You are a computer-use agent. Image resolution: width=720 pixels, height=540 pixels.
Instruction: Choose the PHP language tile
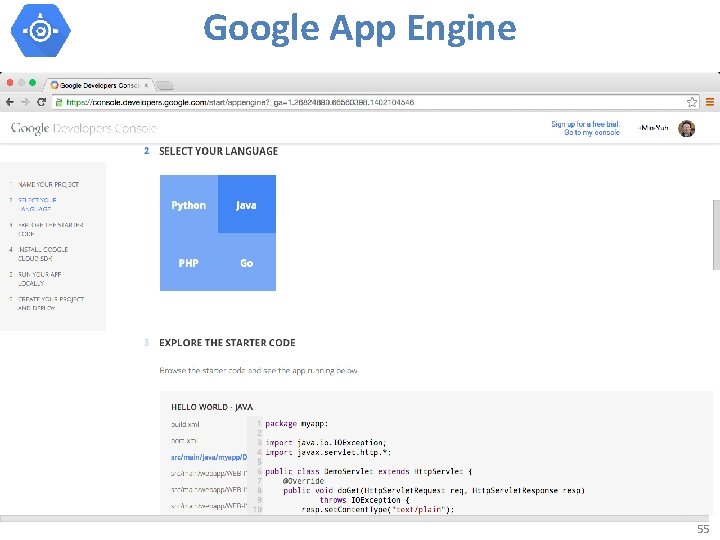189,262
